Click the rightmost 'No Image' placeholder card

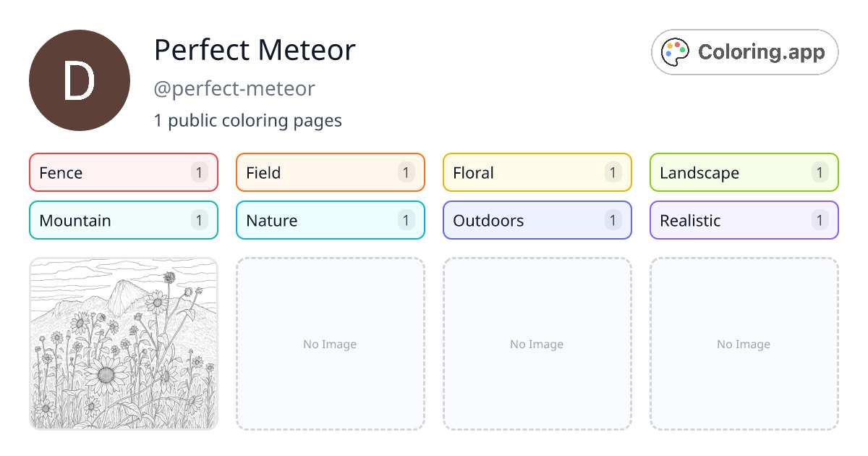pyautogui.click(x=744, y=344)
